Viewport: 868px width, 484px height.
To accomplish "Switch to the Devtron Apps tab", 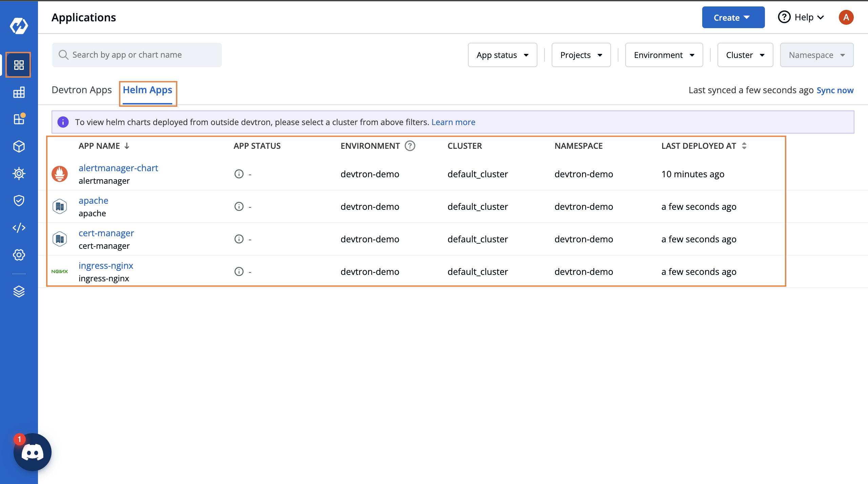I will tap(81, 90).
